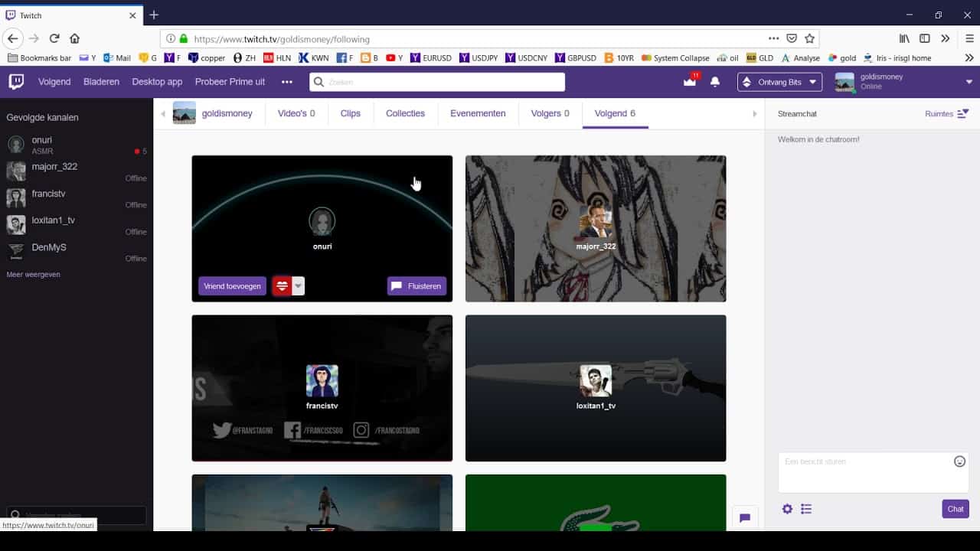Viewport: 980px width, 551px height.
Task: Click Volgend in the top navigation
Action: point(54,82)
